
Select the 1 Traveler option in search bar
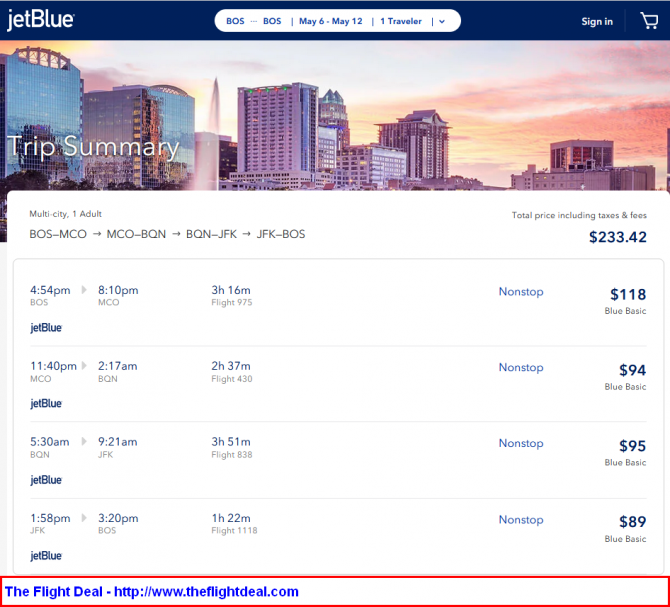click(x=401, y=21)
